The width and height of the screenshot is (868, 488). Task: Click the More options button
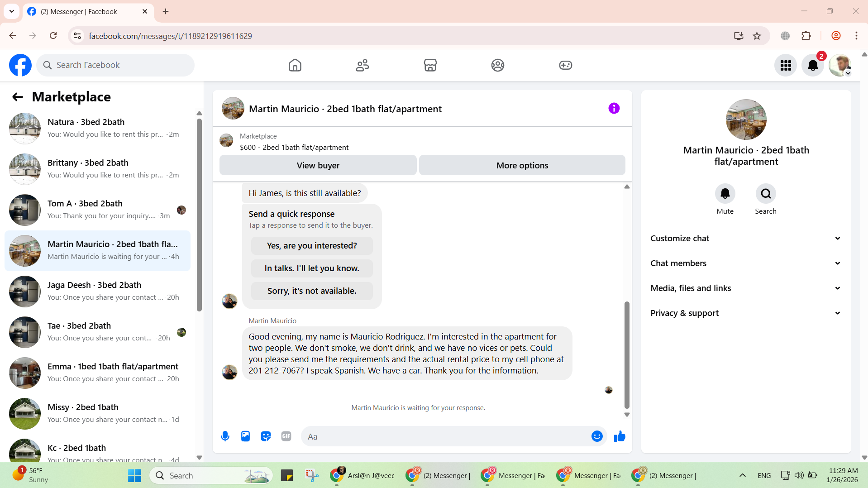pos(522,165)
